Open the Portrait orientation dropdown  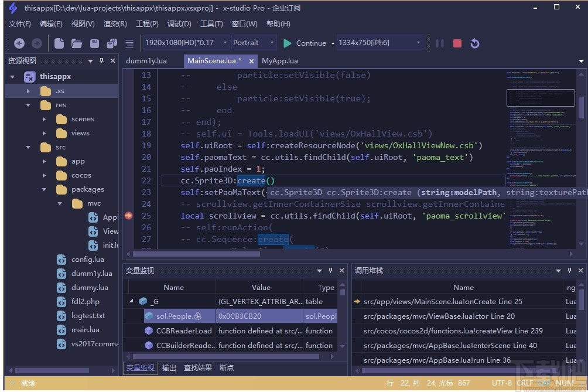pos(271,42)
